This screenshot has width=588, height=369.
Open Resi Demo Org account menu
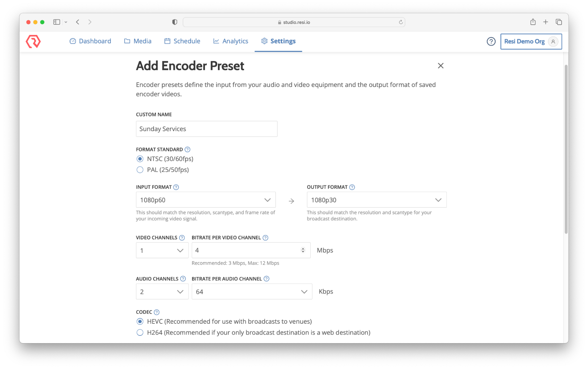pyautogui.click(x=531, y=41)
